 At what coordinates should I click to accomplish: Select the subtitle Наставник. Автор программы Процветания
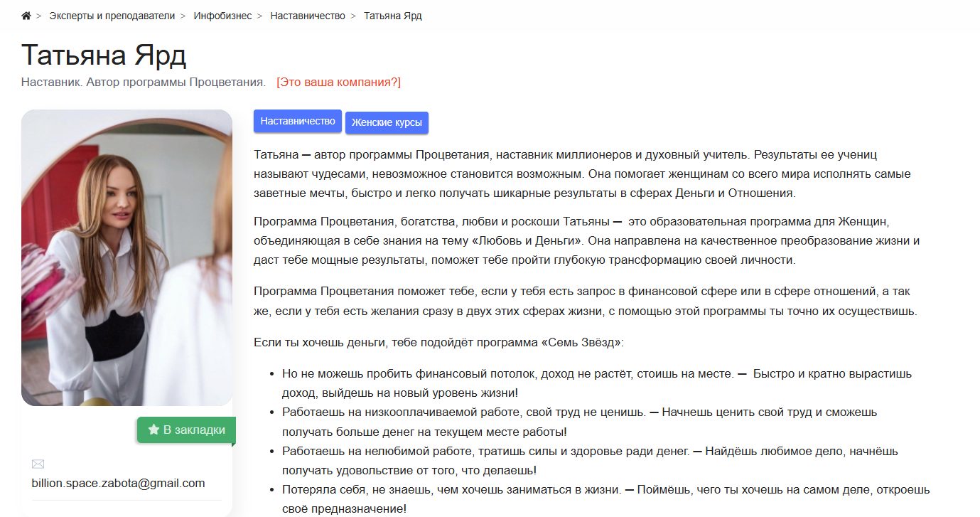pos(142,82)
